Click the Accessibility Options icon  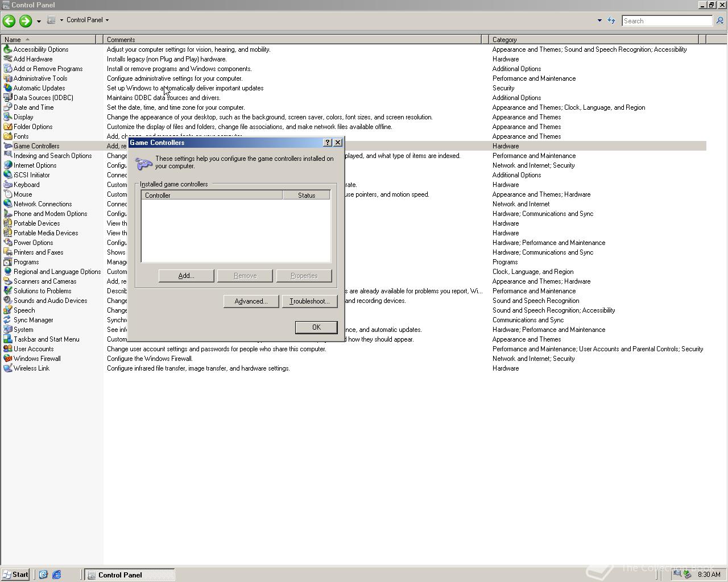point(7,49)
